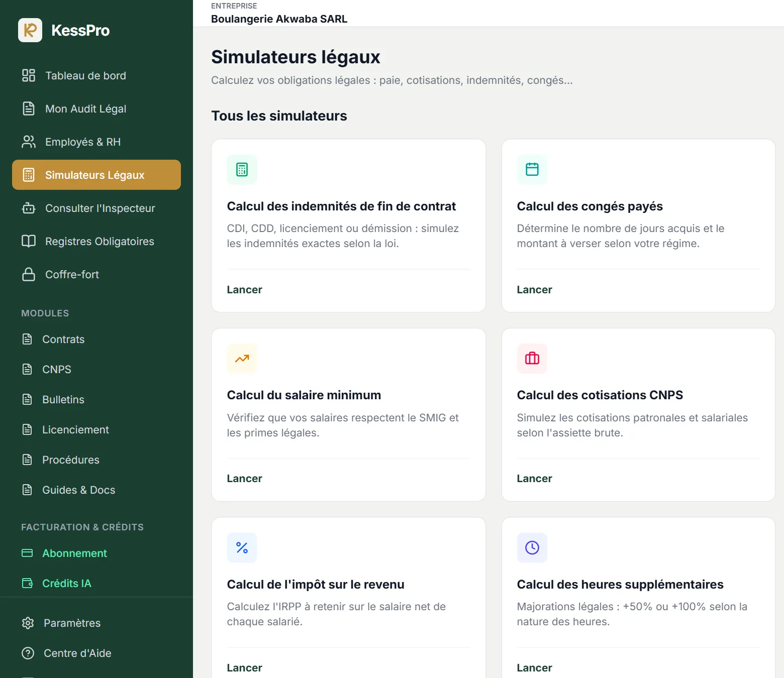Click the Bulletins file icon
The height and width of the screenshot is (678, 784).
pyautogui.click(x=27, y=399)
